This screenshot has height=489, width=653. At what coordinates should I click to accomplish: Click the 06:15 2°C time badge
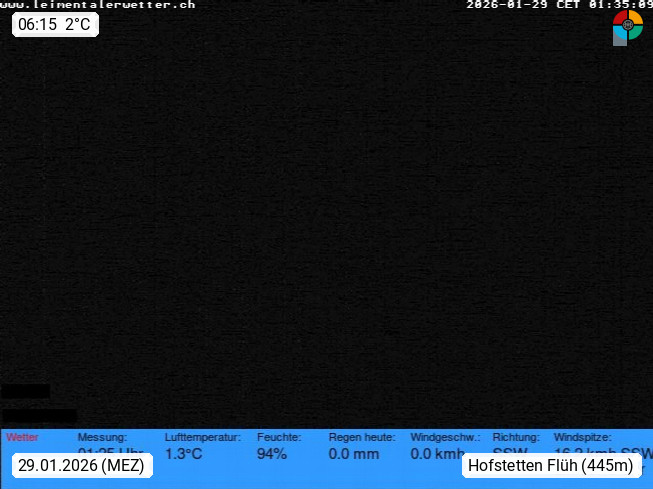(55, 25)
